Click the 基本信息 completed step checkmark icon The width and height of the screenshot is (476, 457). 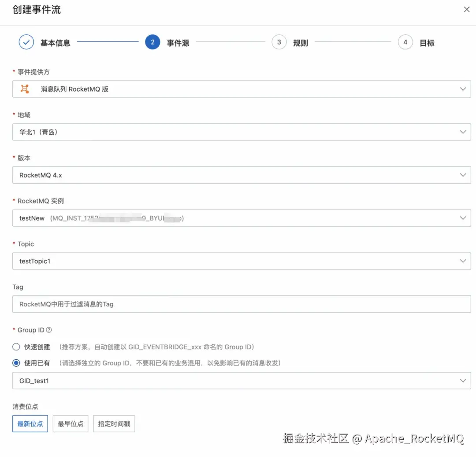point(26,42)
